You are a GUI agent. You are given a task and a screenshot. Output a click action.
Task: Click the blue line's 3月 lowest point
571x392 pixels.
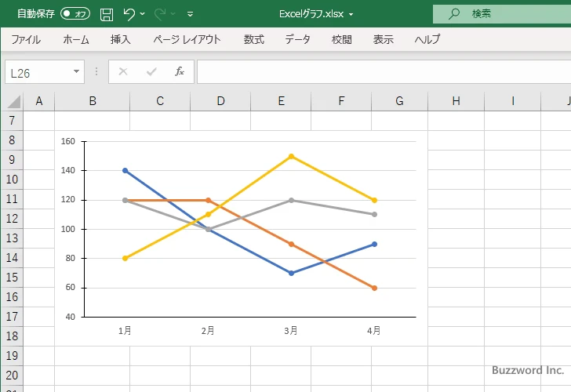point(291,273)
